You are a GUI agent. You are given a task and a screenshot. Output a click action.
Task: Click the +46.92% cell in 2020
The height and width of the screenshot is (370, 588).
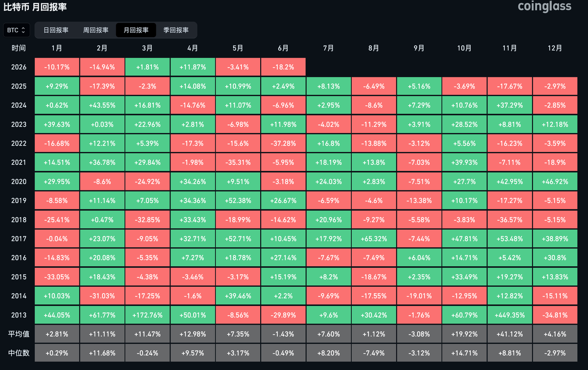[555, 182]
